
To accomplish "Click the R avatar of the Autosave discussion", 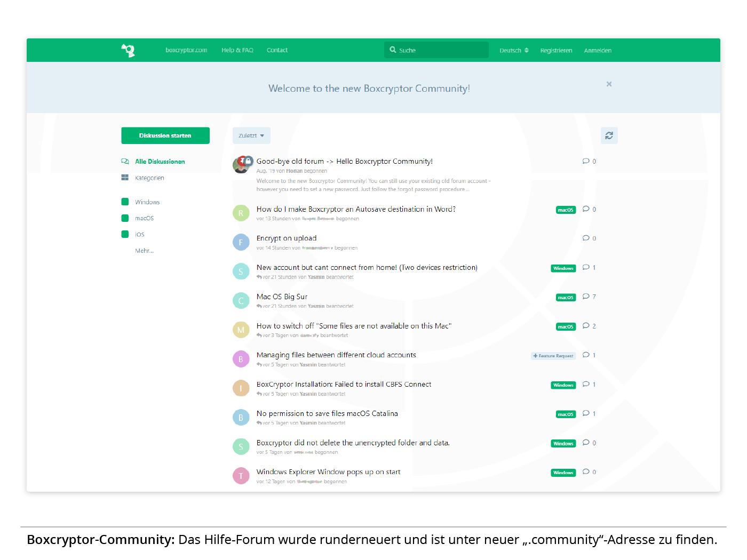I will [x=241, y=213].
